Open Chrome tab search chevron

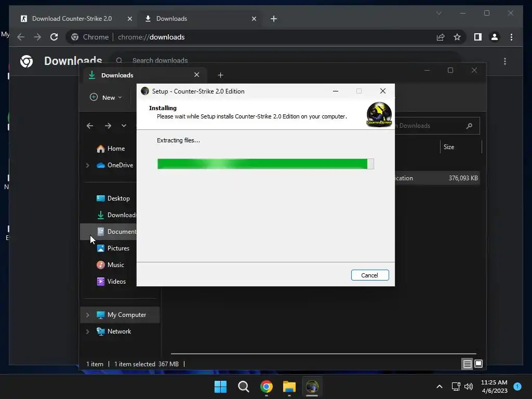click(x=438, y=13)
